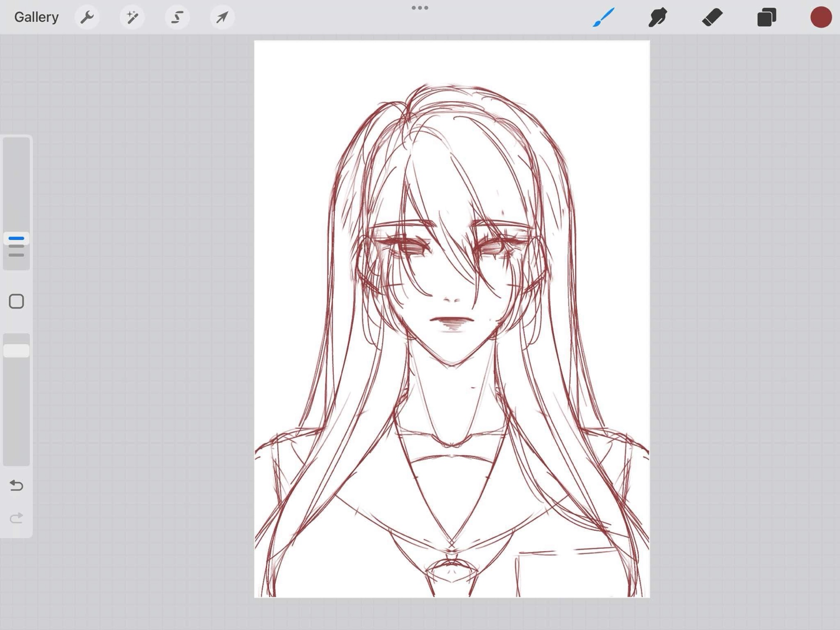Screen dimensions: 840x630
Task: Open the red active color swatch
Action: tap(821, 17)
